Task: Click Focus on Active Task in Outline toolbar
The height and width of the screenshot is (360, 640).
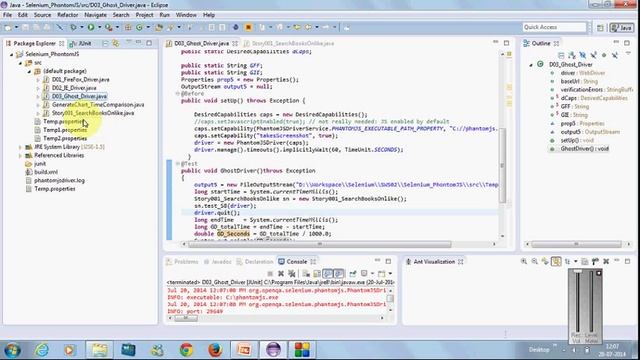Action: (561, 55)
